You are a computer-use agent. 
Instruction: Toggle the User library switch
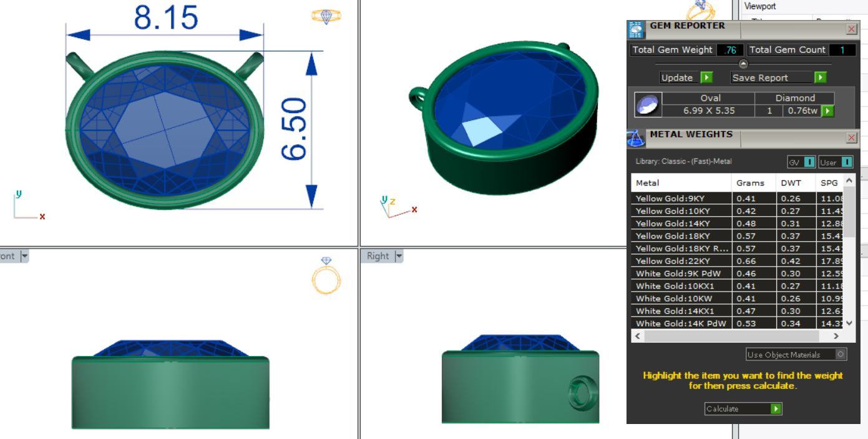click(846, 162)
